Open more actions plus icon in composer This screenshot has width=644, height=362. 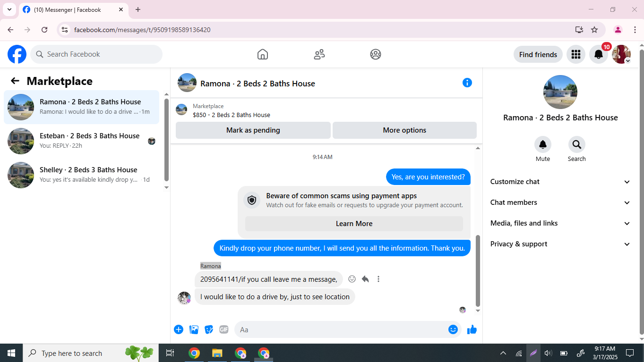pyautogui.click(x=179, y=329)
